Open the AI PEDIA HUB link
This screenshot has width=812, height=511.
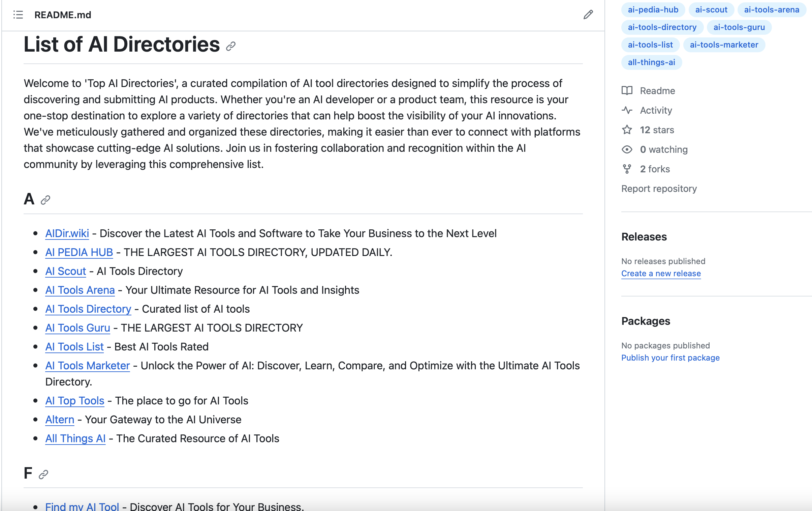point(79,252)
